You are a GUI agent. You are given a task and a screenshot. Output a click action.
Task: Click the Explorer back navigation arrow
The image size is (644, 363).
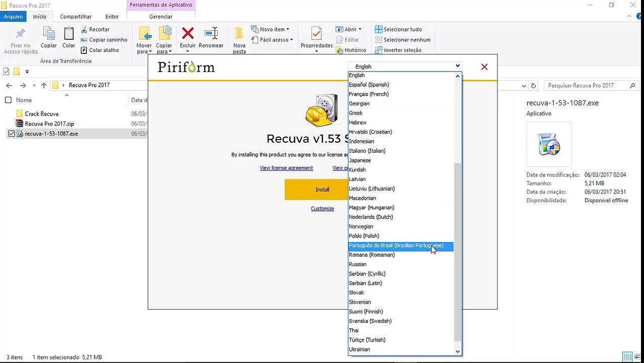click(x=9, y=85)
